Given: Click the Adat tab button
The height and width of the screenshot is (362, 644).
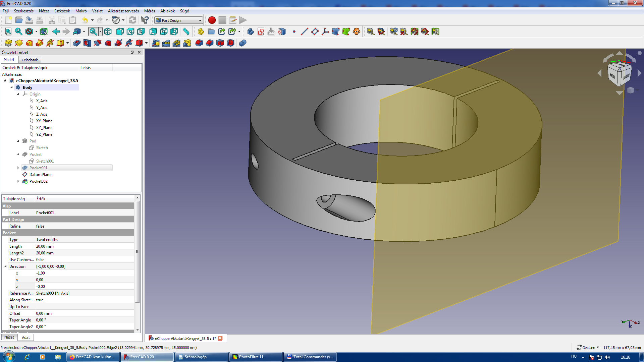Looking at the screenshot, I should click(26, 338).
